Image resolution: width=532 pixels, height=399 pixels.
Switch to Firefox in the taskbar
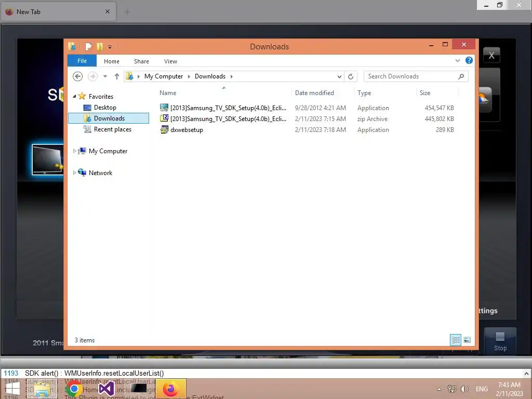point(170,389)
